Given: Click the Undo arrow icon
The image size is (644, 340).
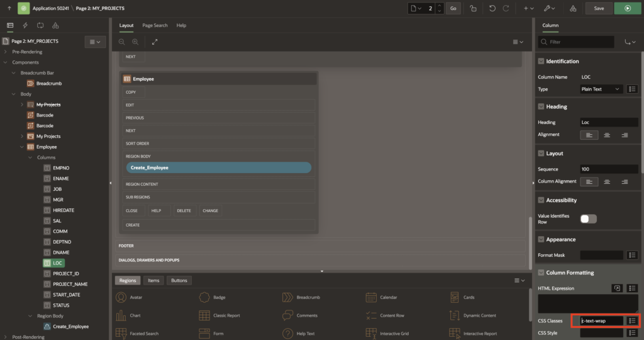Looking at the screenshot, I should pyautogui.click(x=492, y=8).
